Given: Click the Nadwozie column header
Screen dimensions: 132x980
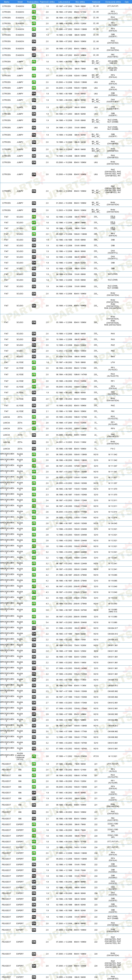Looking at the screenshot, I should click(96, 2).
